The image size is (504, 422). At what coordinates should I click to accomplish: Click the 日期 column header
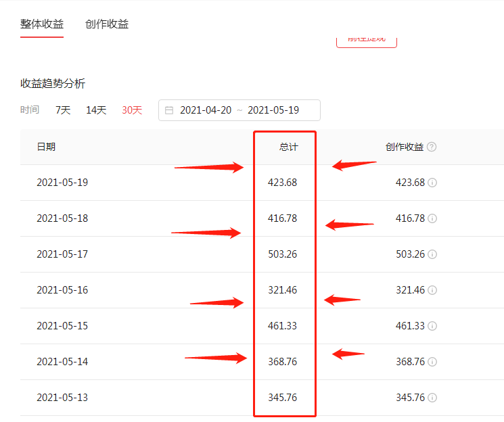click(46, 147)
